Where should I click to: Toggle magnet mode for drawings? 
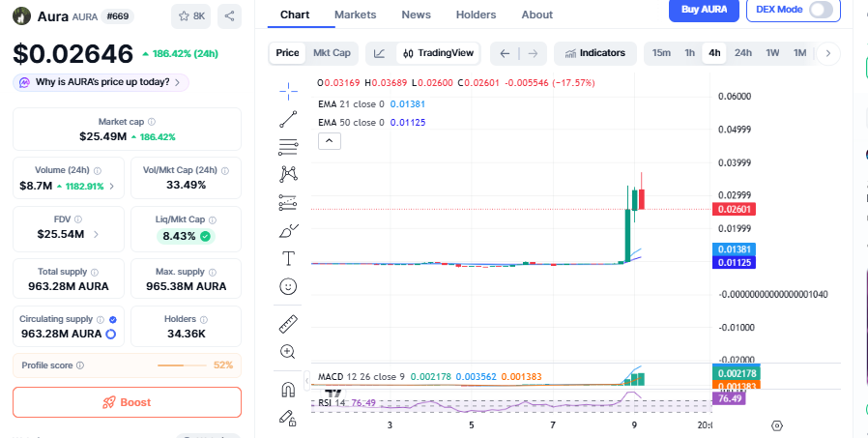[288, 390]
